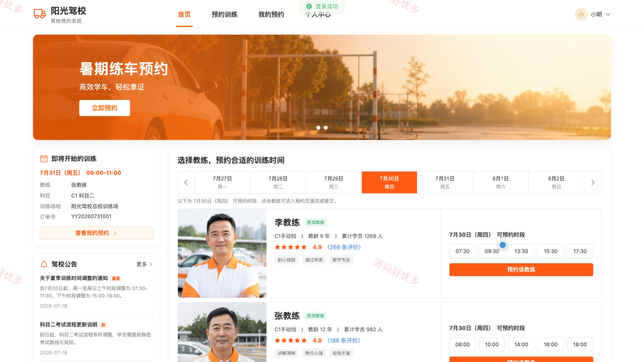Click the order number YY20260731001

(91, 216)
